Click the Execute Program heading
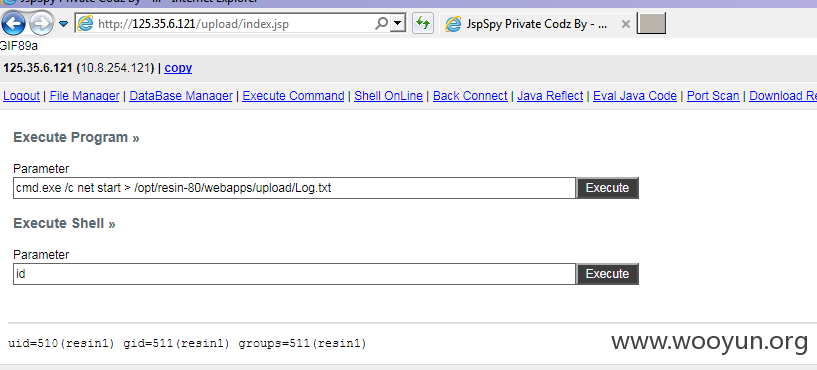 click(x=76, y=138)
